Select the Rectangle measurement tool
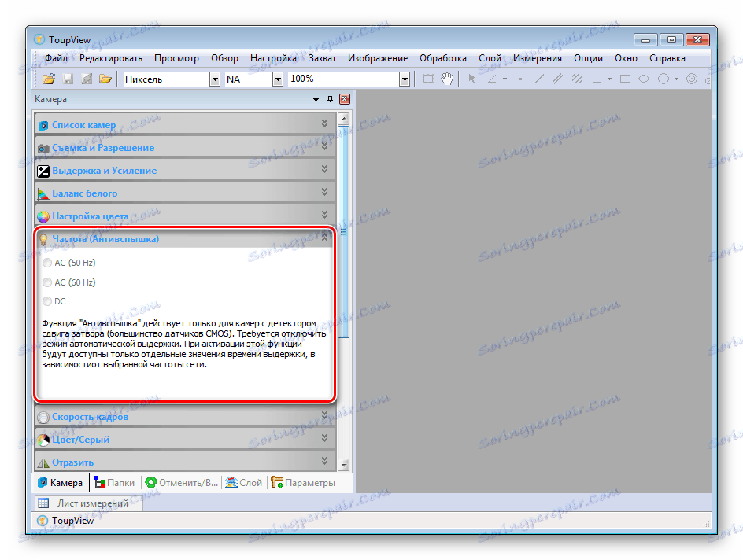Screen dimensions: 743x560 pyautogui.click(x=626, y=79)
